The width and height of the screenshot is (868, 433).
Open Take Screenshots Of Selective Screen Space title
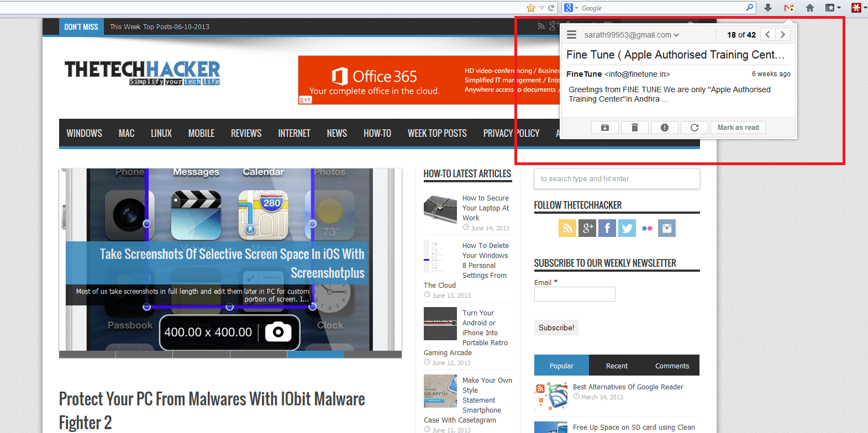[232, 263]
